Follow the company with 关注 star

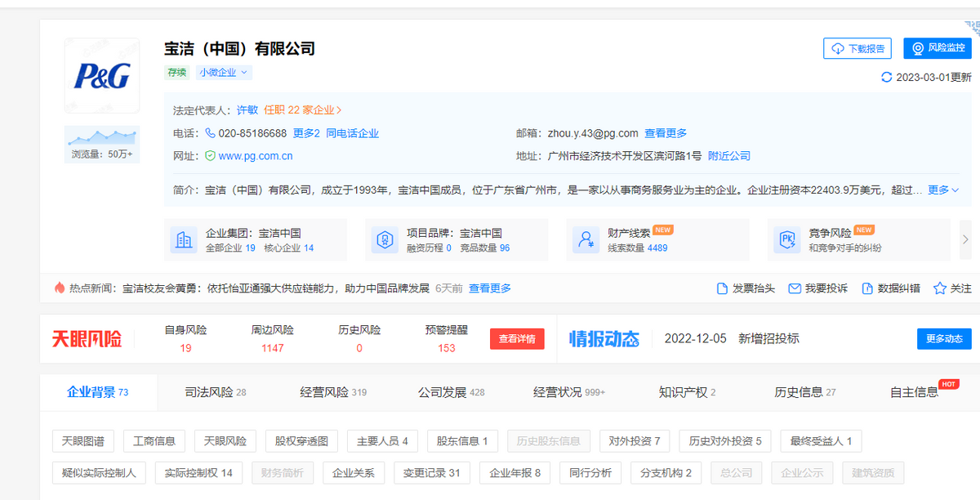[x=952, y=288]
